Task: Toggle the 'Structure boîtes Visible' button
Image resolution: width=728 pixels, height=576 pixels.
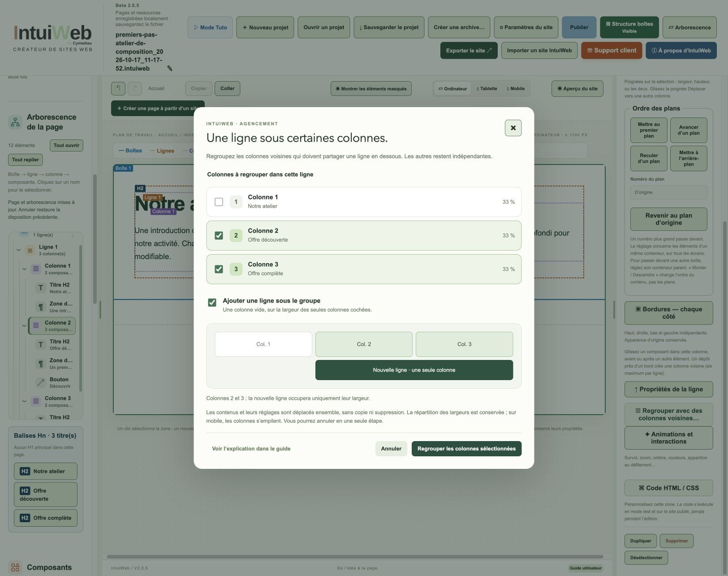Action: click(x=629, y=27)
